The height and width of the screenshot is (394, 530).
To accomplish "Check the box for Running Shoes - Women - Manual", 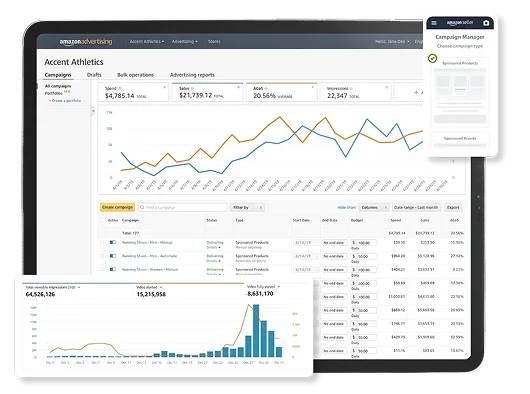I will [x=102, y=269].
